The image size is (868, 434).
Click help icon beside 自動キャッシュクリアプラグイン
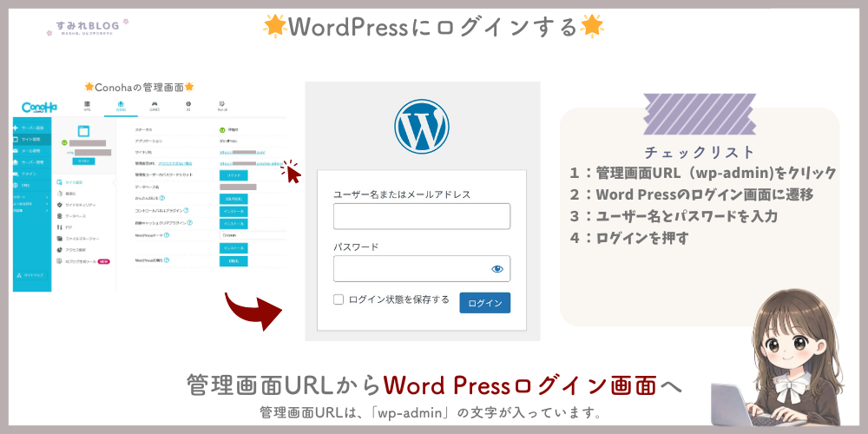(190, 222)
